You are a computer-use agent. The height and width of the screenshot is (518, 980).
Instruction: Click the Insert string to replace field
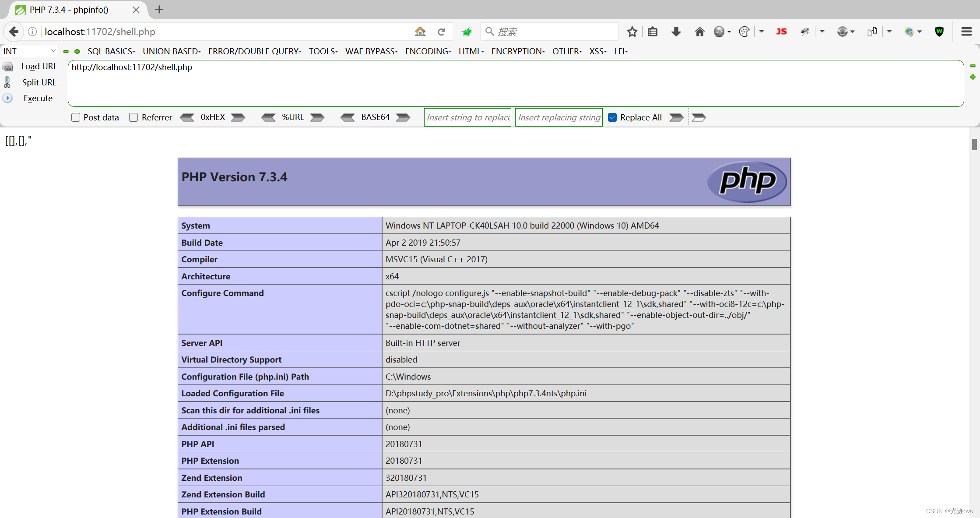467,117
